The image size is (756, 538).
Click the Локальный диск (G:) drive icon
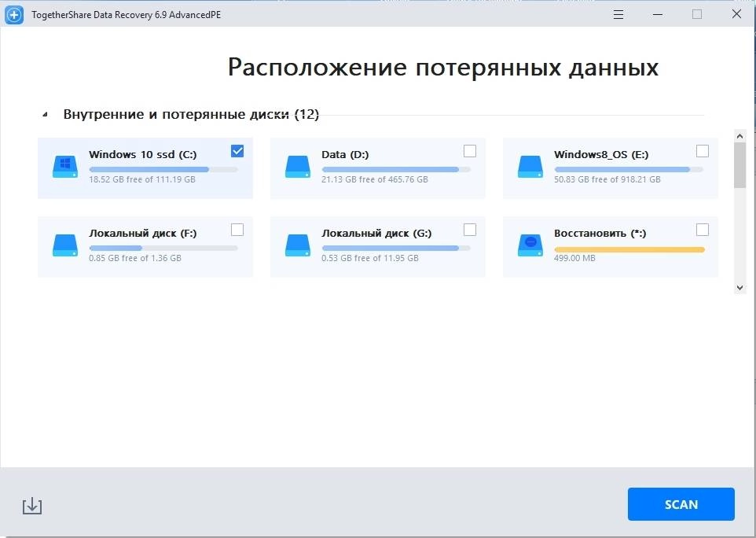pos(298,245)
